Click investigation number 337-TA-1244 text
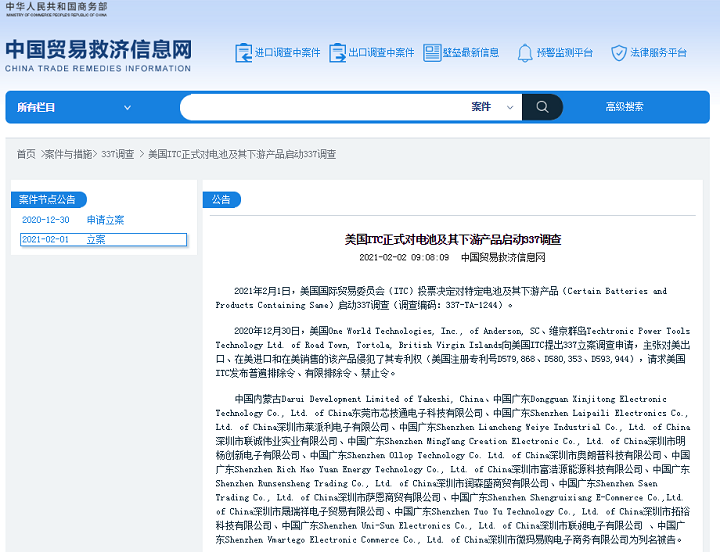 click(x=473, y=305)
